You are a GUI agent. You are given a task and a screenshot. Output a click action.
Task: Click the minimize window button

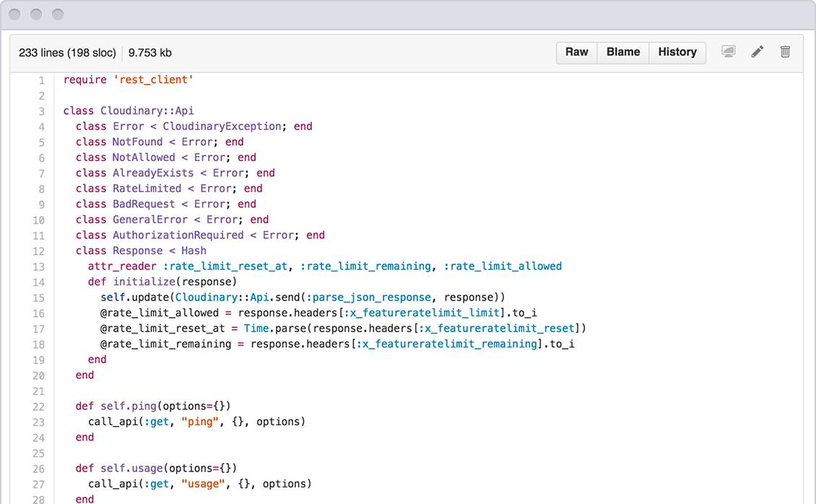point(36,14)
